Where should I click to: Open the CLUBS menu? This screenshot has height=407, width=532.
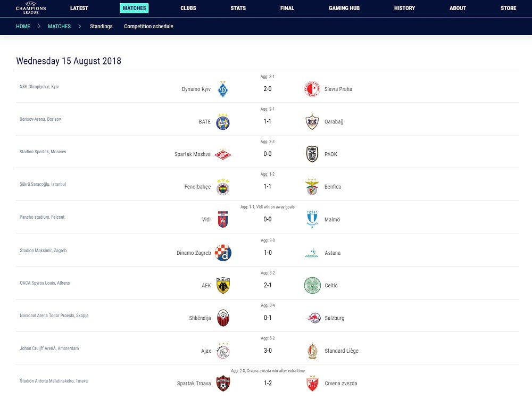(x=188, y=8)
